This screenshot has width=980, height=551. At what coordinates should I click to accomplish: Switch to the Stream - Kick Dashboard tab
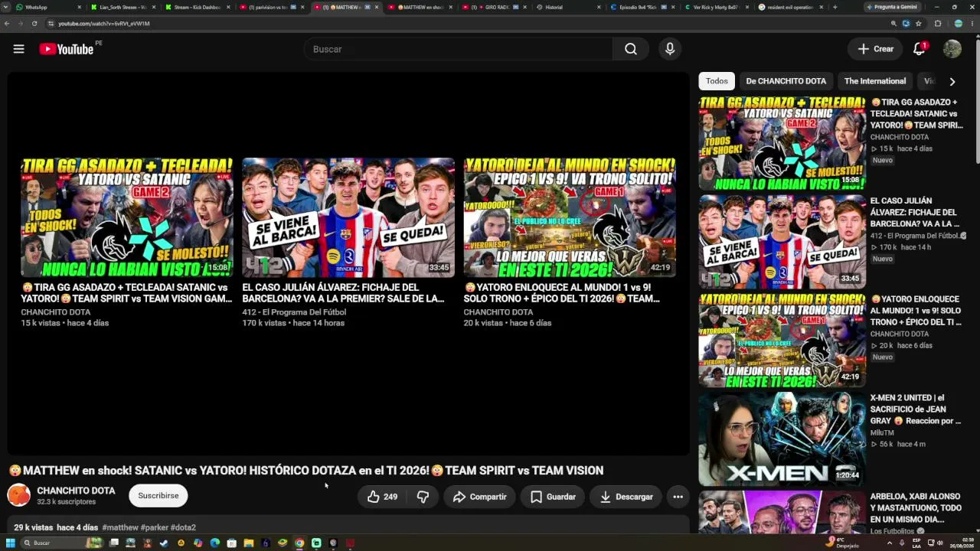point(198,7)
